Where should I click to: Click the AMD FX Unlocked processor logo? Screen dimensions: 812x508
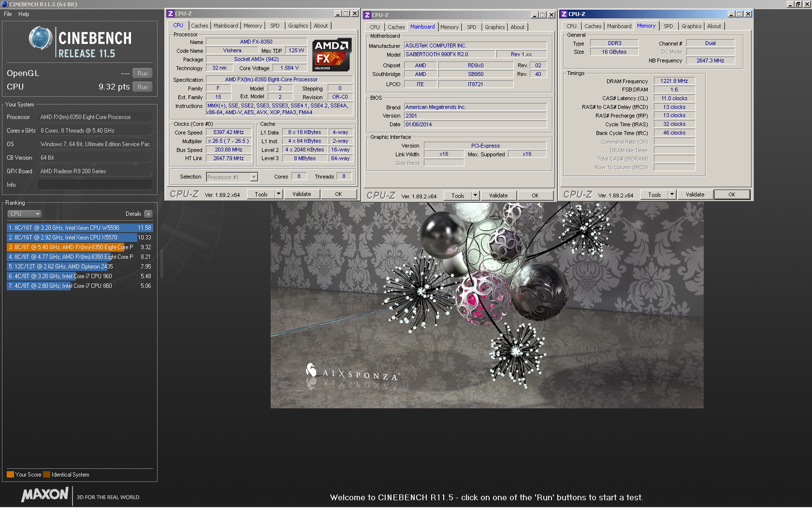[x=331, y=55]
